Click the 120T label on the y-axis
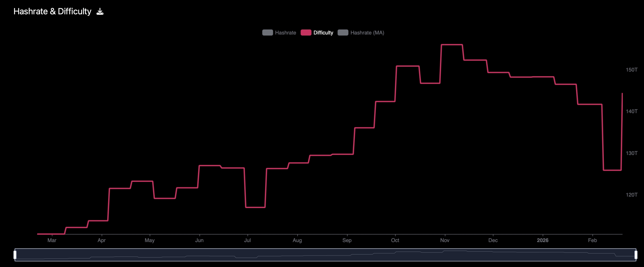Viewport: 644px width, 267px height. coord(631,195)
